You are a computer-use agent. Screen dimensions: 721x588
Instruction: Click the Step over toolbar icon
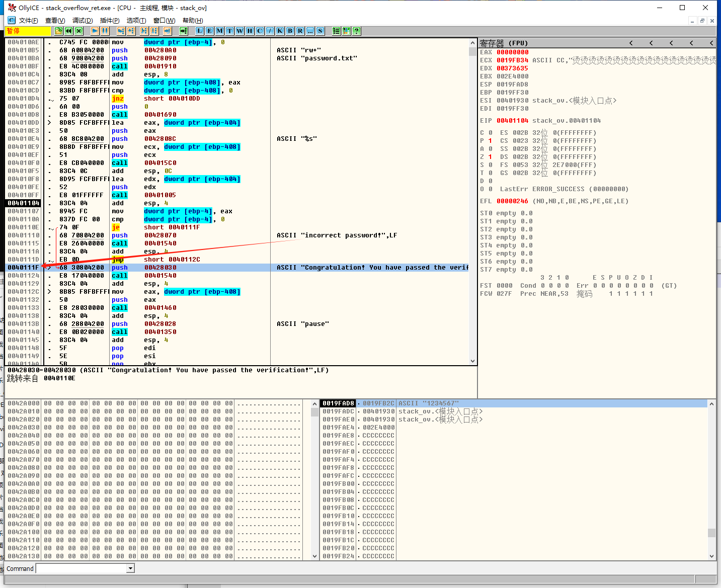(x=131, y=31)
